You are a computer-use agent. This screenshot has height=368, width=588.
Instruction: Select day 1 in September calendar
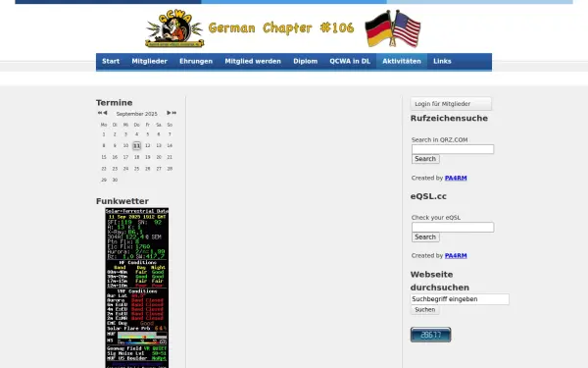coord(104,134)
